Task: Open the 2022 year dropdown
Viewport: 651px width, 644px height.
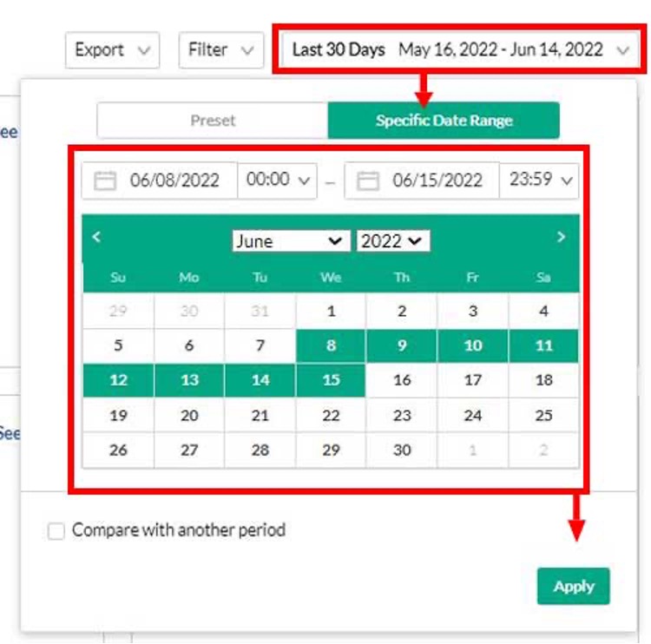Action: [392, 241]
